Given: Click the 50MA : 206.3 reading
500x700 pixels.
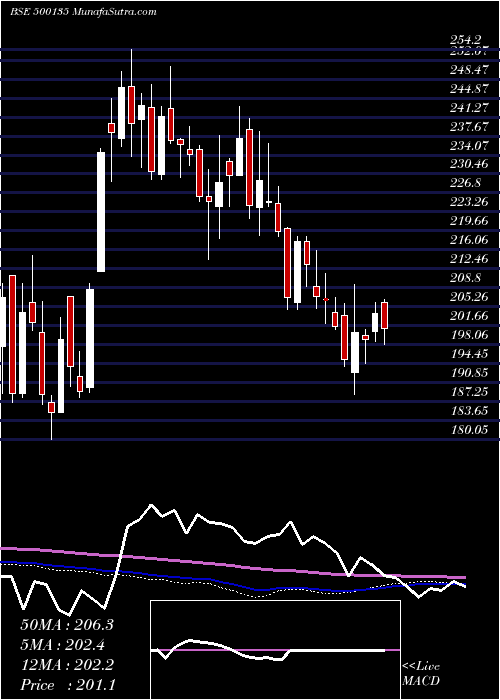Looking at the screenshot, I should (x=67, y=625).
